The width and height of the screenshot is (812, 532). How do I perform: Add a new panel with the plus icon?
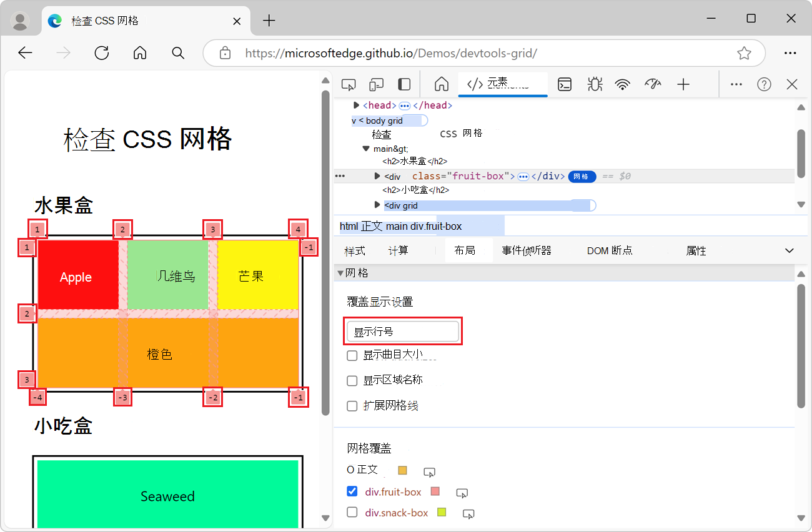tap(683, 84)
